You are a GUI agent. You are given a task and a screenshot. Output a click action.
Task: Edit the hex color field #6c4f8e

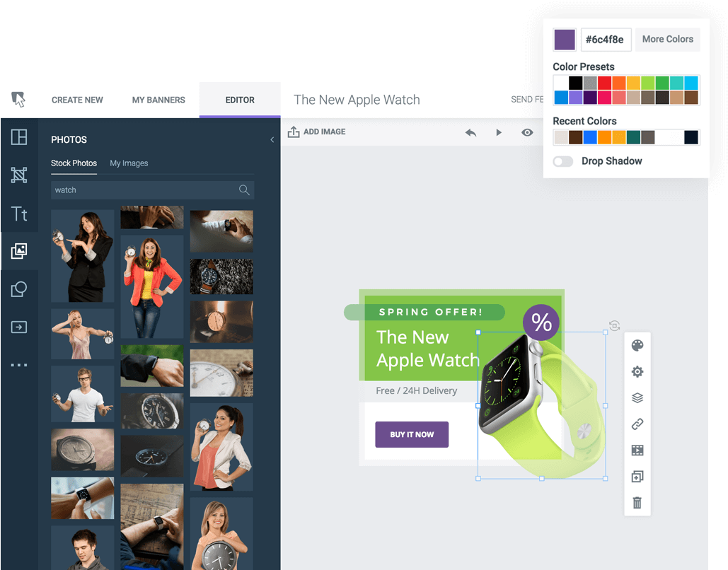click(606, 40)
